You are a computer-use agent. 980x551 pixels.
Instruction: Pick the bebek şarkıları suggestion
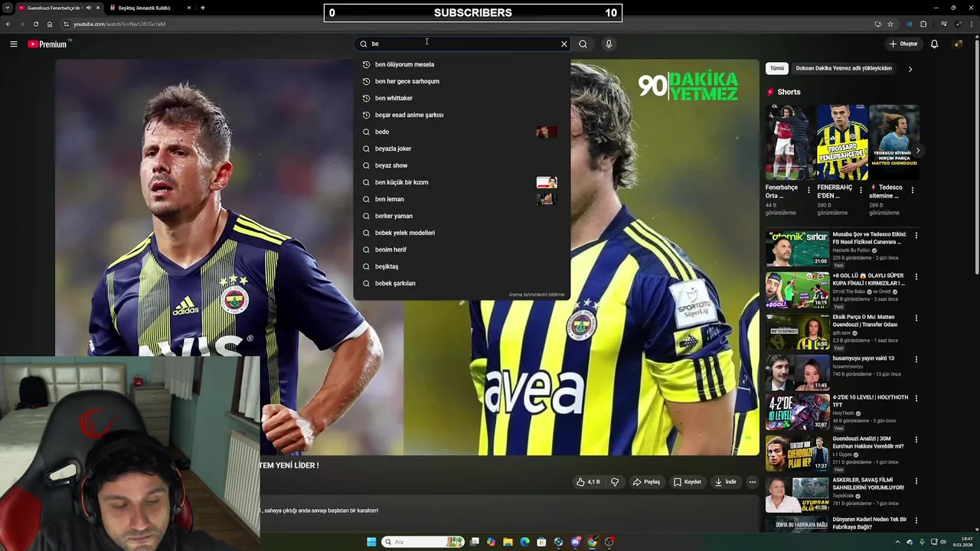click(462, 283)
